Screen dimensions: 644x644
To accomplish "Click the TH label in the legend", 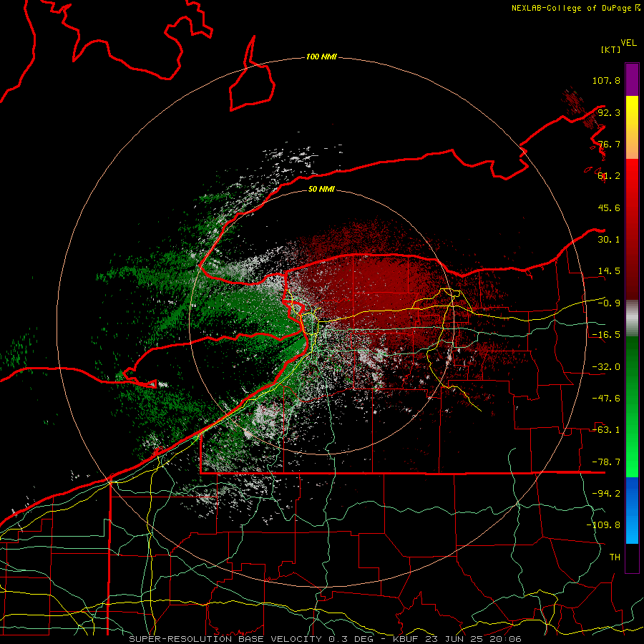I will click(x=615, y=557).
